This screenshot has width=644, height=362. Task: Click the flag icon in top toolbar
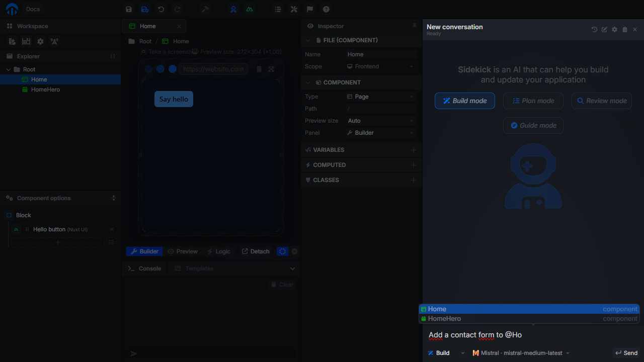[x=310, y=9]
